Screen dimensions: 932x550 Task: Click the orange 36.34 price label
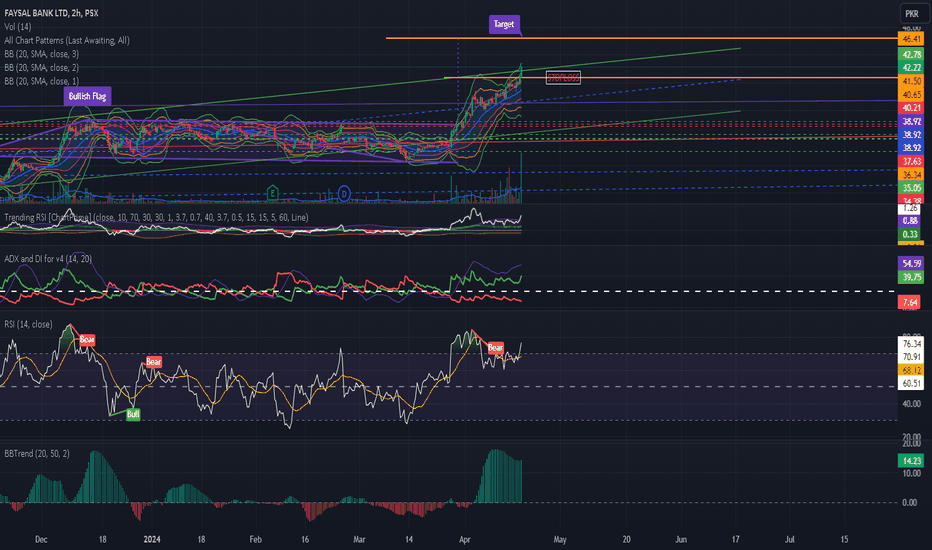[911, 175]
